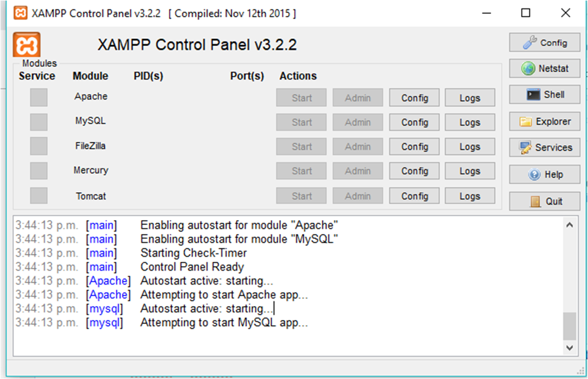This screenshot has width=588, height=379.
Task: Start the Apache module
Action: (x=302, y=98)
